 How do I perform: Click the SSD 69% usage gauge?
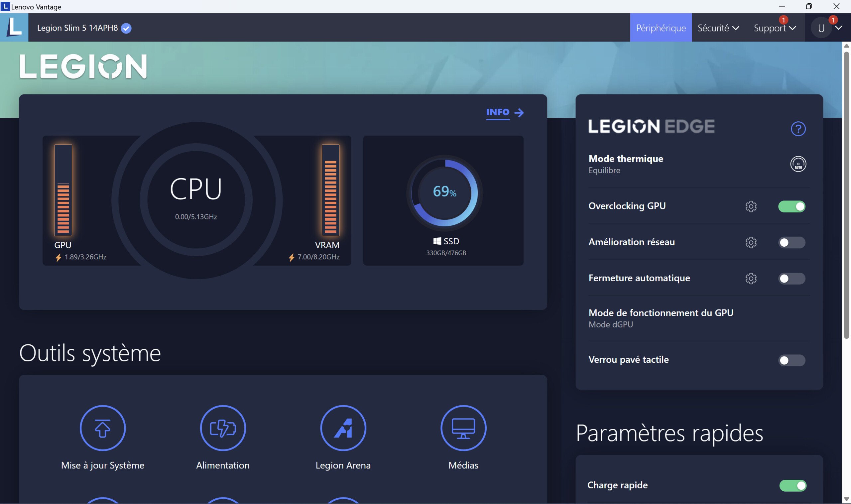444,192
